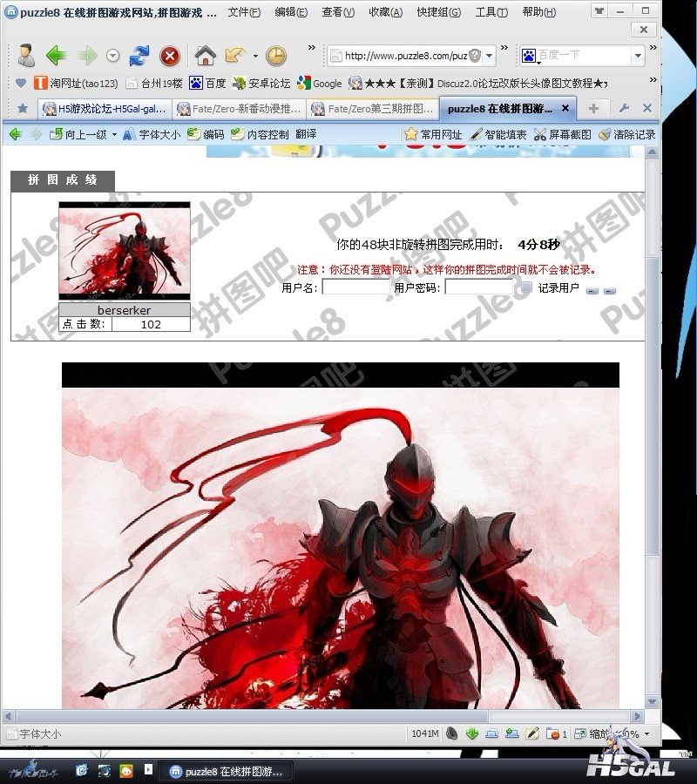Expand the address bar URL dropdown
The image size is (697, 784).
(x=490, y=56)
